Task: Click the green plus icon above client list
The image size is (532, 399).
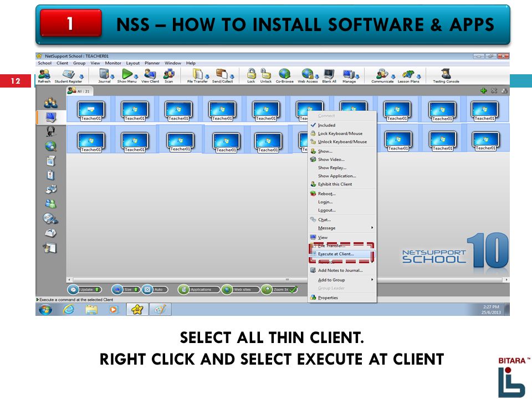Action: (x=483, y=90)
